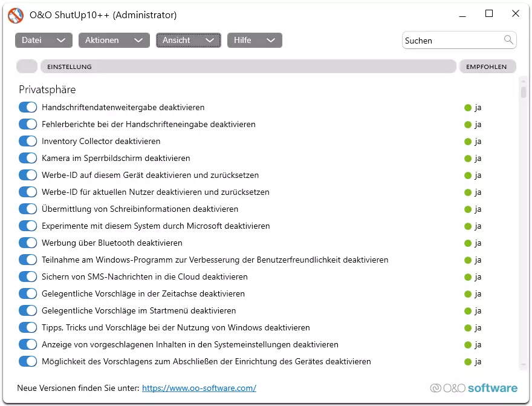The height and width of the screenshot is (406, 532).
Task: Toggle Anzeige von vorgeschlagenen Inhalten switch
Action: click(x=28, y=345)
